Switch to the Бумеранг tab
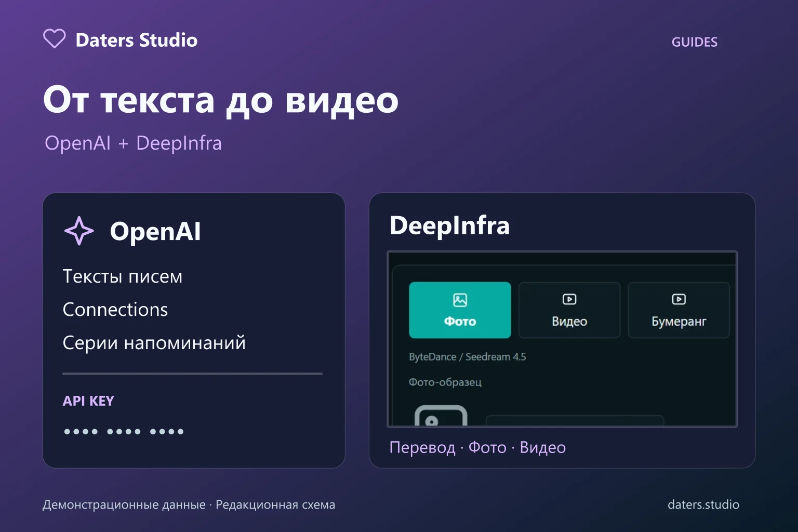 (x=679, y=310)
